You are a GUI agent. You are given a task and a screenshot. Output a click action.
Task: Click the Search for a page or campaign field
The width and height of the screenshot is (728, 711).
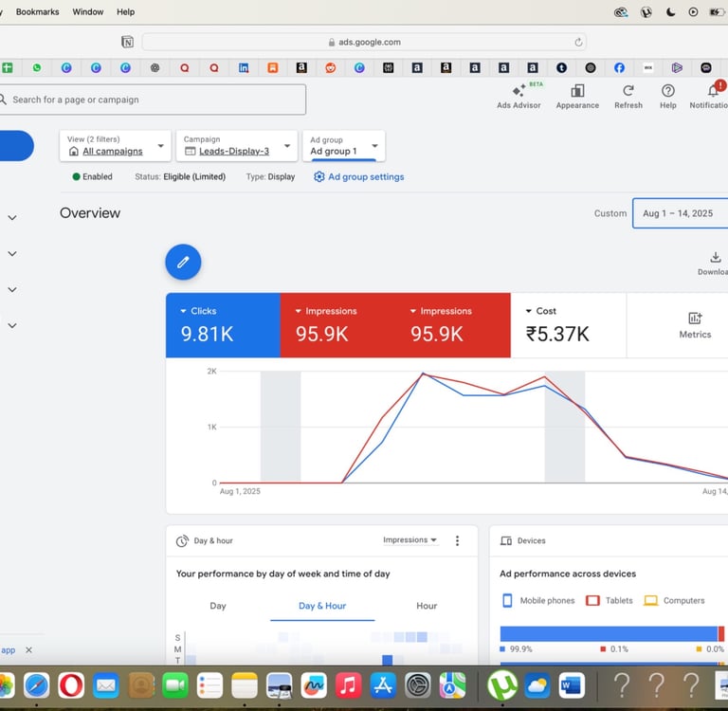[x=153, y=100]
